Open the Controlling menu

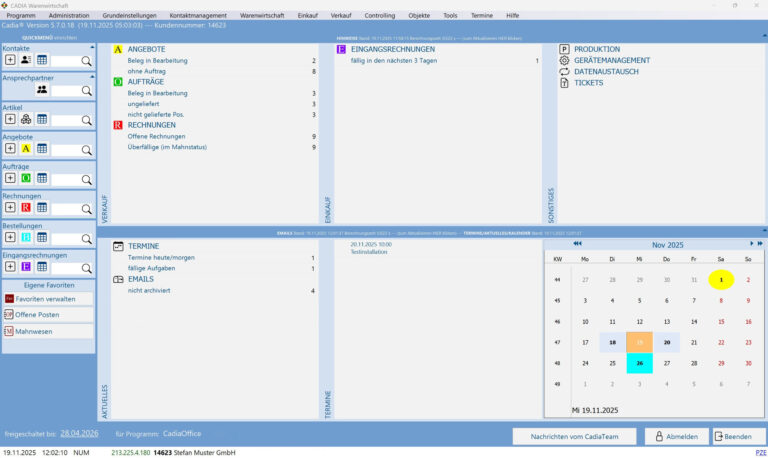pyautogui.click(x=379, y=16)
